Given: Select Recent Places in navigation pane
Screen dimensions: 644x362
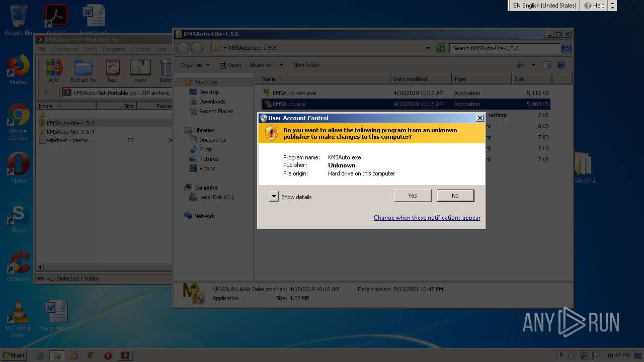Looking at the screenshot, I should [x=216, y=111].
